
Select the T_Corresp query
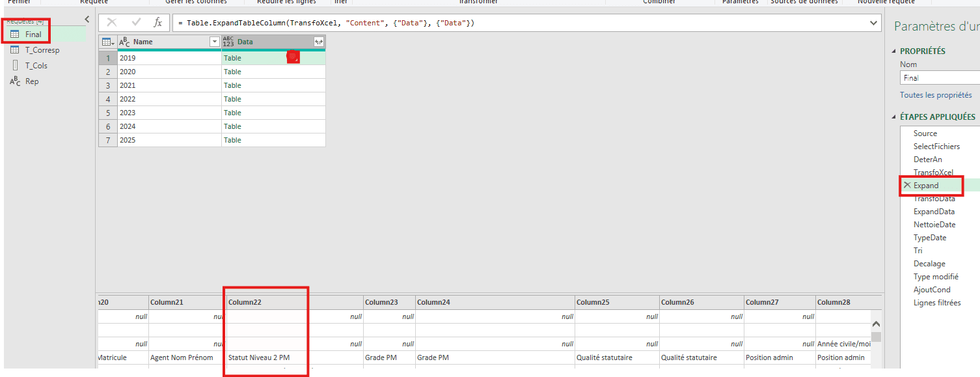[x=42, y=50]
